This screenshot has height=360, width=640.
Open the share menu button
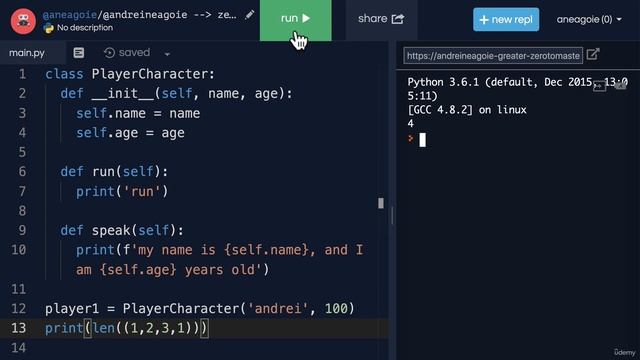[381, 19]
